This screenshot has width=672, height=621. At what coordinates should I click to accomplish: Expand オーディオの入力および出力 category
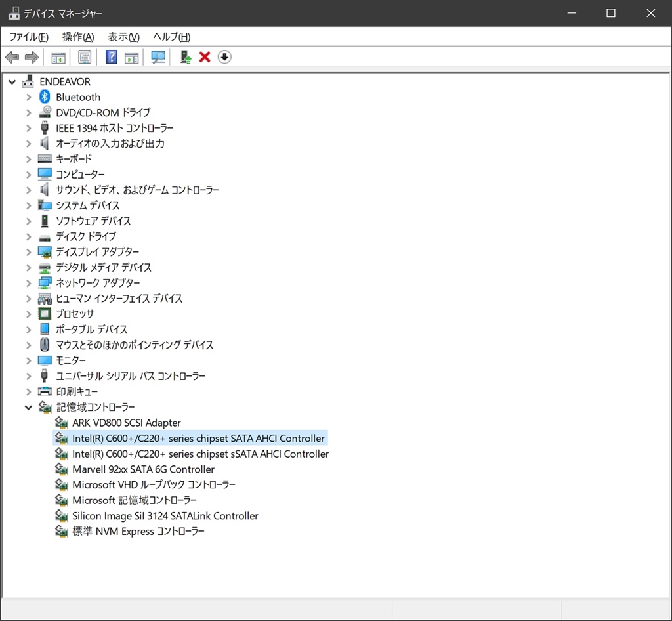pyautogui.click(x=28, y=144)
